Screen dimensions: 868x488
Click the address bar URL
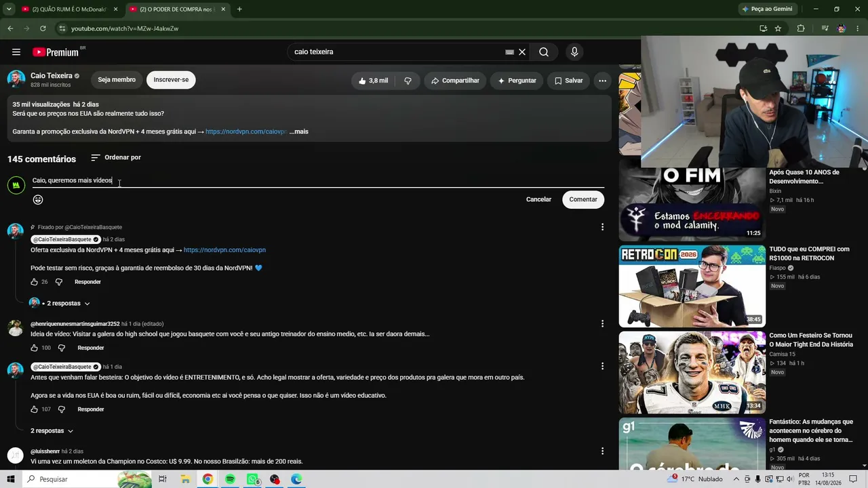(x=125, y=28)
